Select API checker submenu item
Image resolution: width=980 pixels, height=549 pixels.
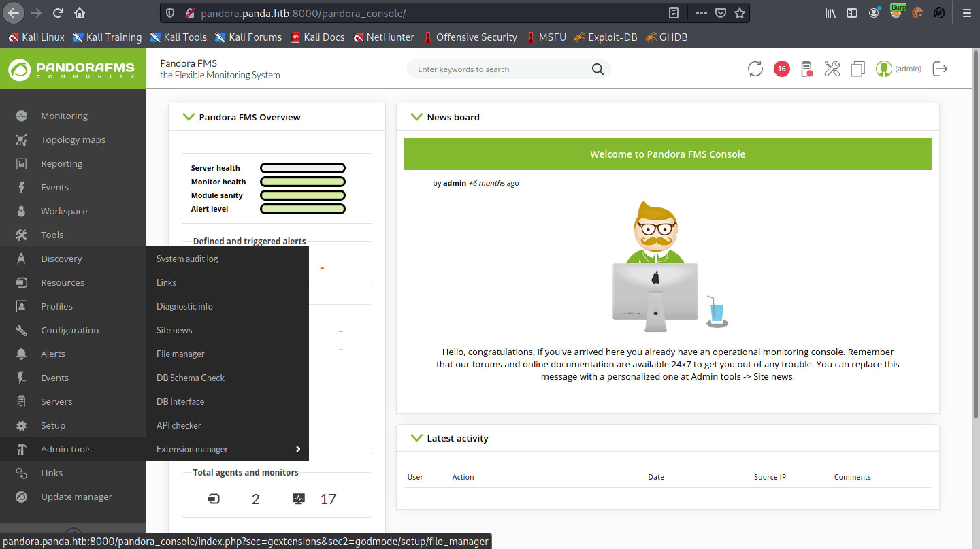(x=179, y=425)
